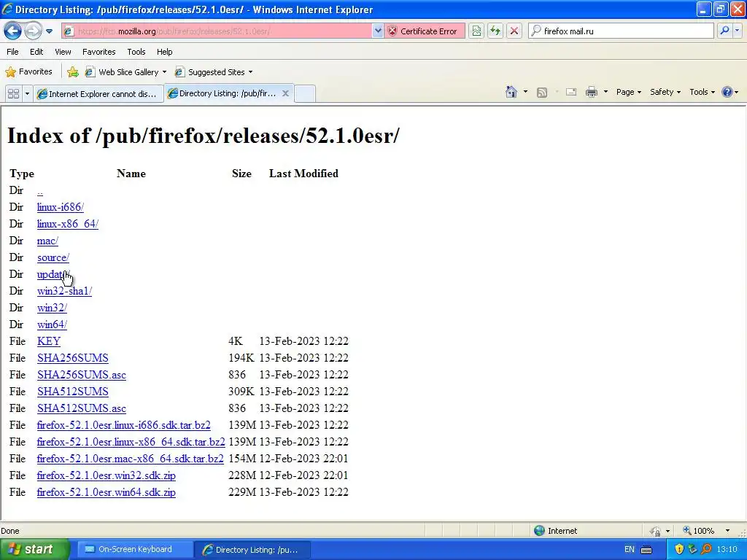Viewport: 747px width, 560px height.
Task: Switch to Internet Explorer cannot display tab
Action: (x=98, y=94)
